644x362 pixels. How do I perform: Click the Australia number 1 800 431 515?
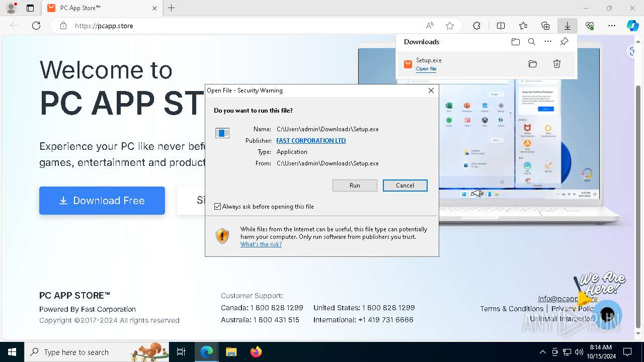click(276, 320)
